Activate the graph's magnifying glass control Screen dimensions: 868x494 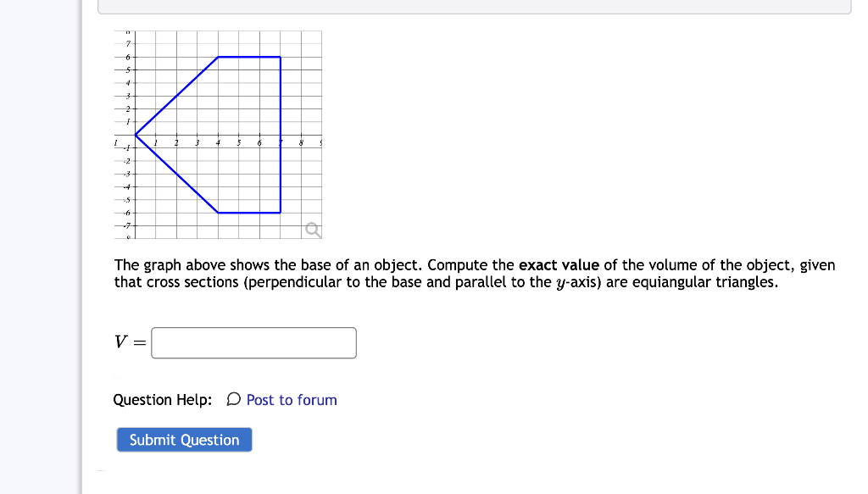[312, 227]
